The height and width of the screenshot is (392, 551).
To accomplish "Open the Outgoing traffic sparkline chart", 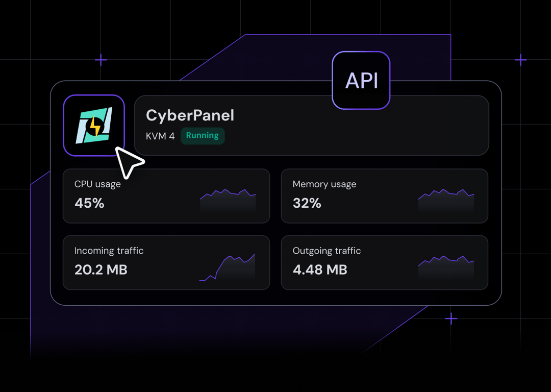I will [446, 267].
